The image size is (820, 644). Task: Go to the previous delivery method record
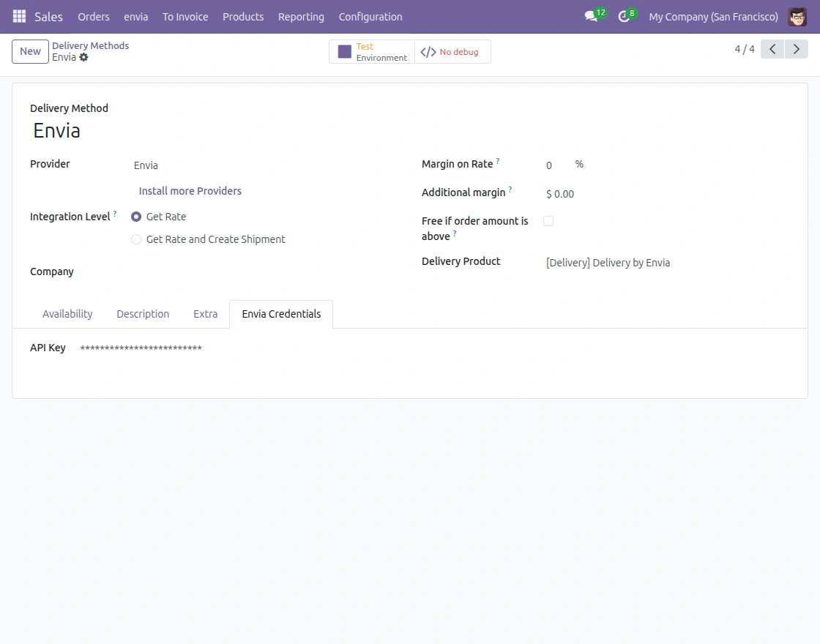pos(772,48)
